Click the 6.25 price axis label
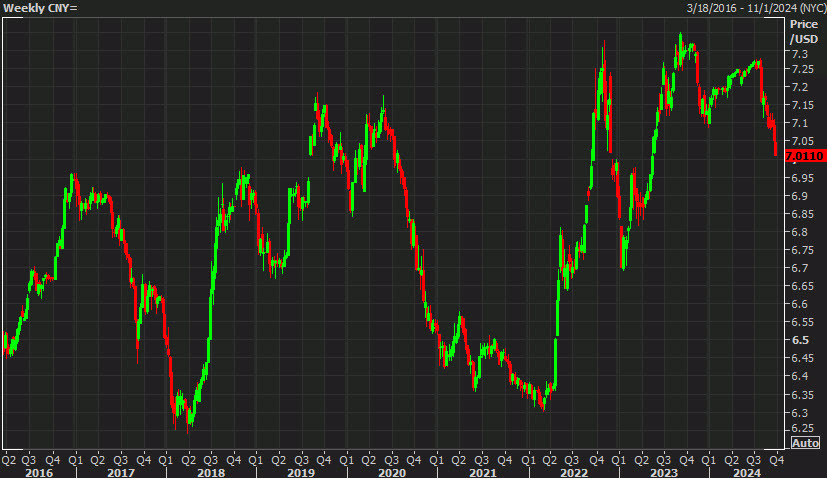The width and height of the screenshot is (827, 478). point(802,428)
